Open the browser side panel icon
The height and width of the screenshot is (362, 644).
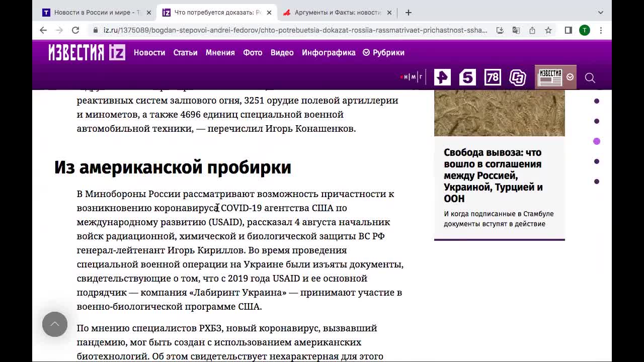[x=569, y=30]
